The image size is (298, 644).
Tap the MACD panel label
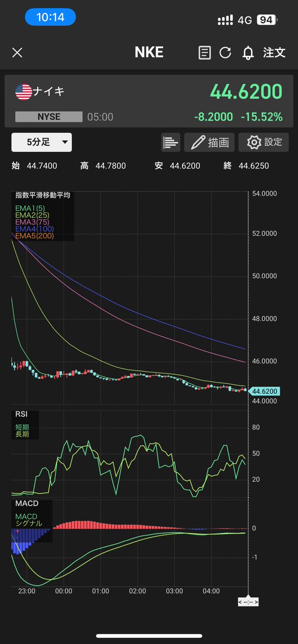point(27,503)
